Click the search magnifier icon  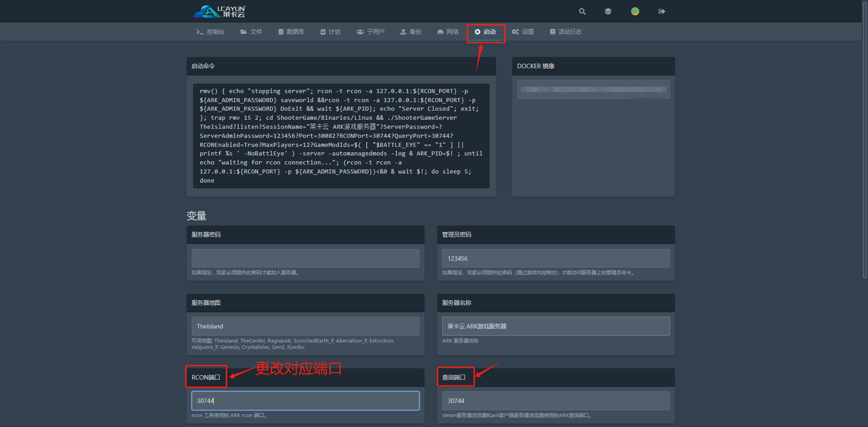pos(582,11)
